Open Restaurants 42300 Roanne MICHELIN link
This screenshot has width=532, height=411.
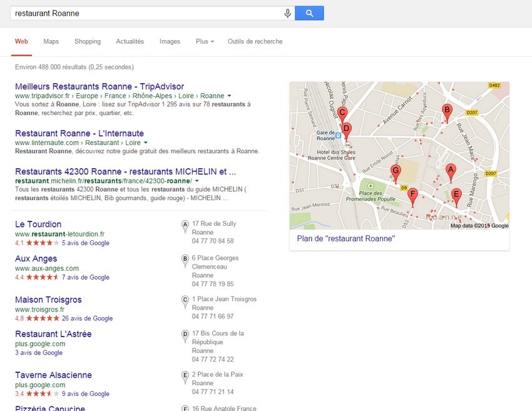point(125,171)
